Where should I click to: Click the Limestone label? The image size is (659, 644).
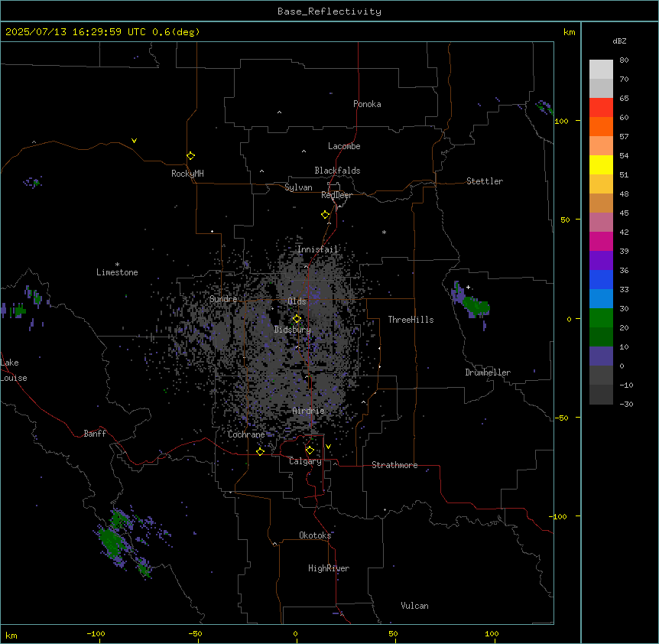pyautogui.click(x=117, y=272)
